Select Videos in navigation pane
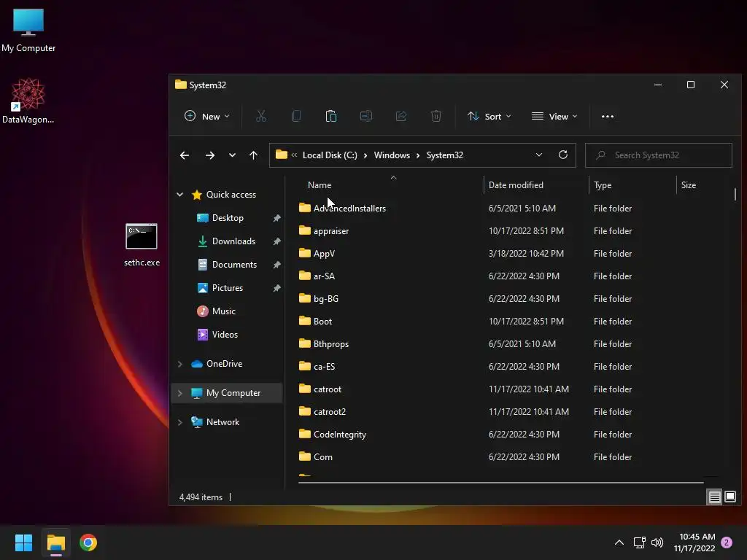The height and width of the screenshot is (560, 747). (x=225, y=334)
